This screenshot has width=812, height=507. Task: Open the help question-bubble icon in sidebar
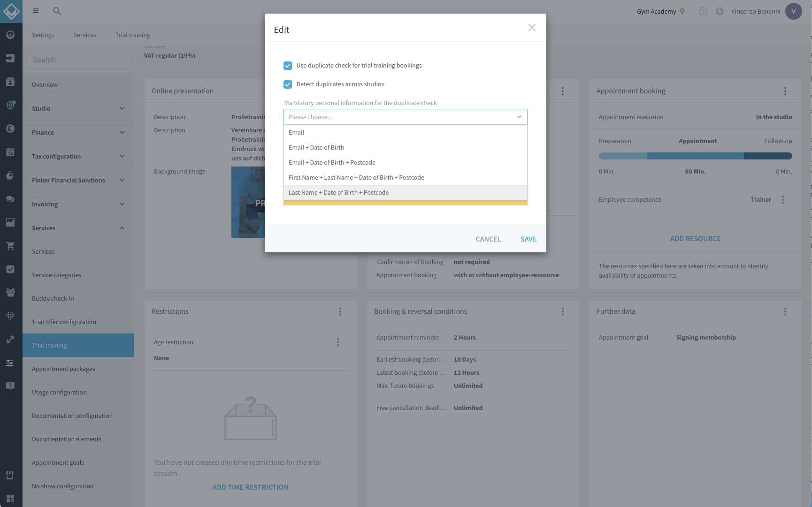coord(10,386)
